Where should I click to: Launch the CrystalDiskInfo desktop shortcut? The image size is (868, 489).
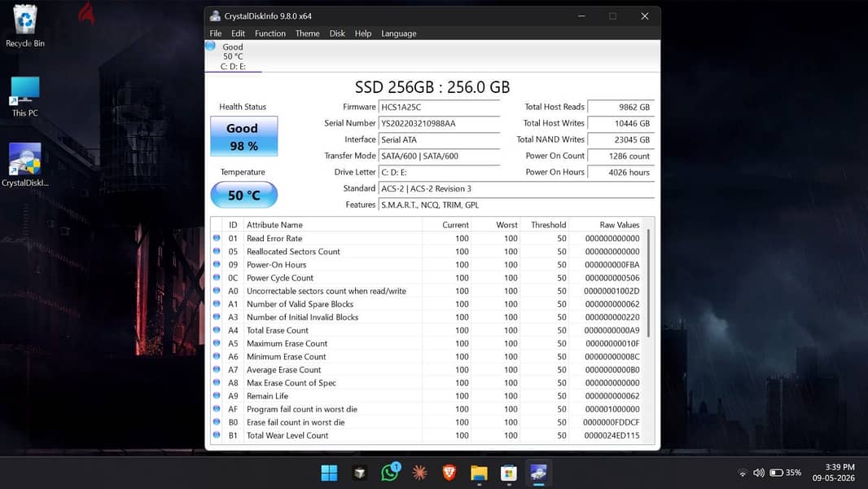coord(25,165)
